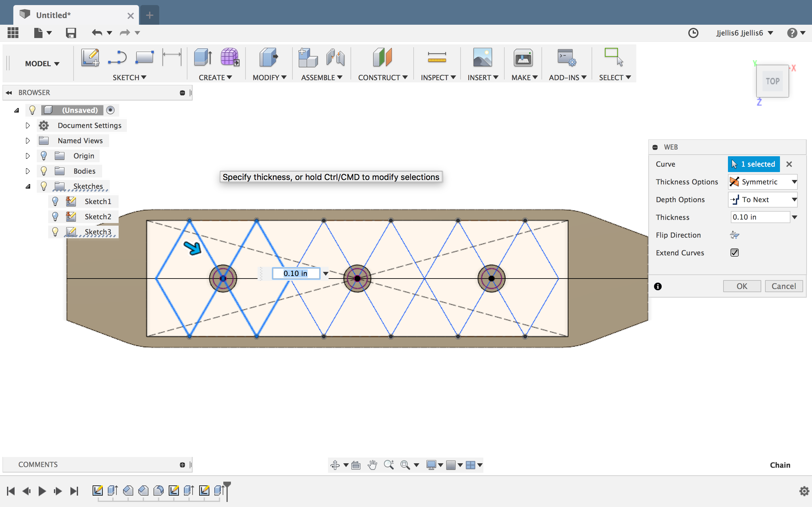The image size is (812, 507).
Task: Select the Extrude tool icon
Action: (203, 57)
